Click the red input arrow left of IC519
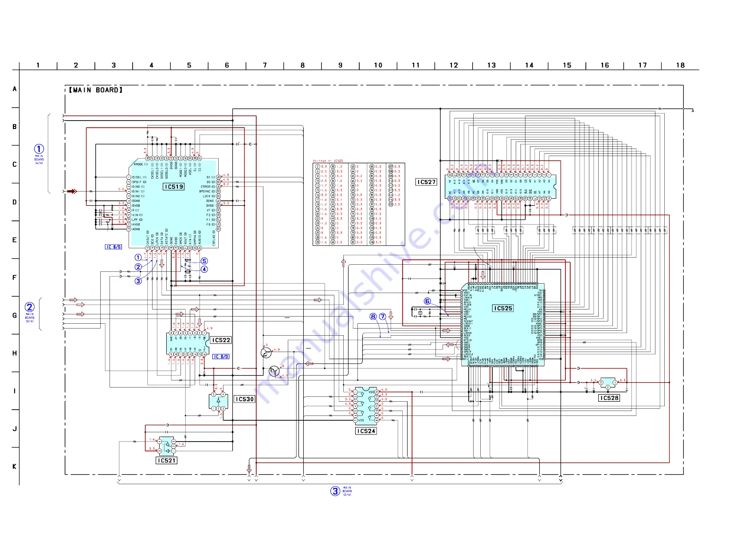Viewport: 745px width, 560px height. (72, 192)
